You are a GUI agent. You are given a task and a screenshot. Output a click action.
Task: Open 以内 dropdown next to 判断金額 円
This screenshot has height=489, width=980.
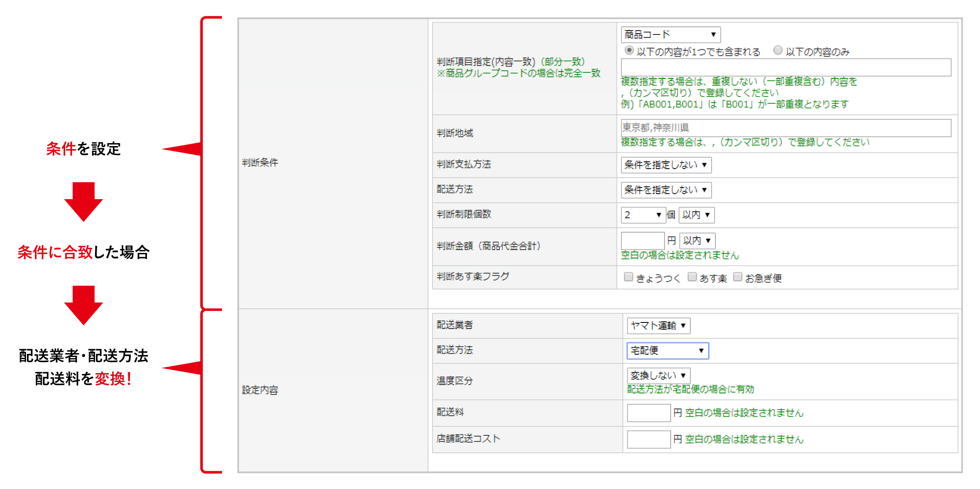[x=697, y=241]
